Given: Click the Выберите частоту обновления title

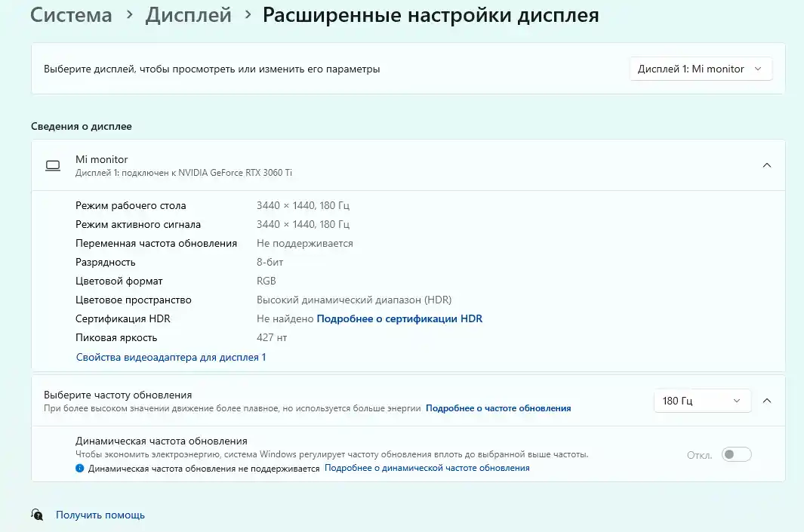Looking at the screenshot, I should (x=118, y=395).
